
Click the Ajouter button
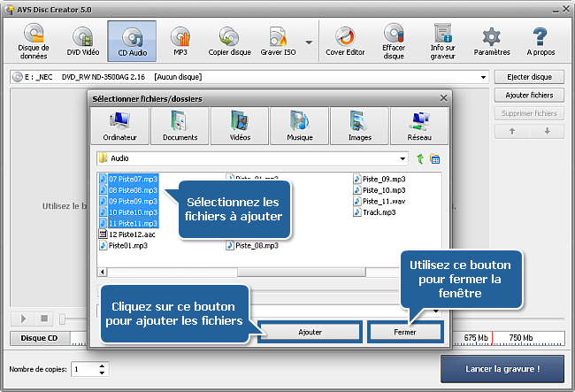coord(310,332)
